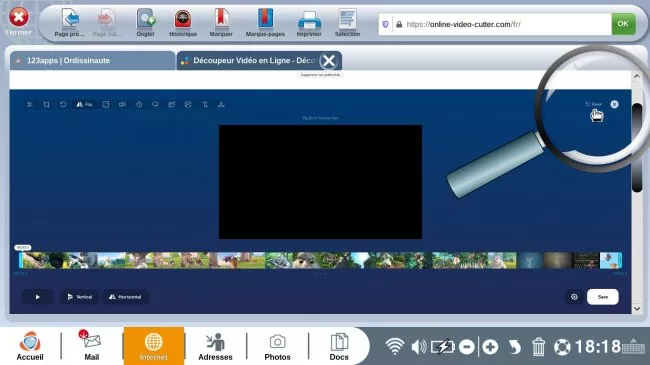Open the speed timer tool

click(139, 105)
